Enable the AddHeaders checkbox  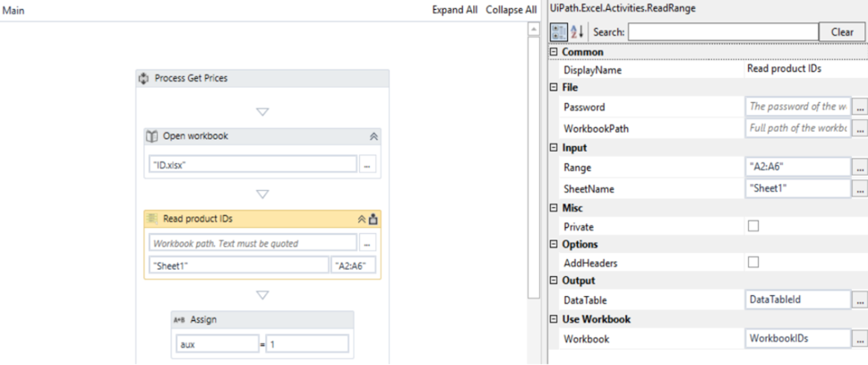752,263
